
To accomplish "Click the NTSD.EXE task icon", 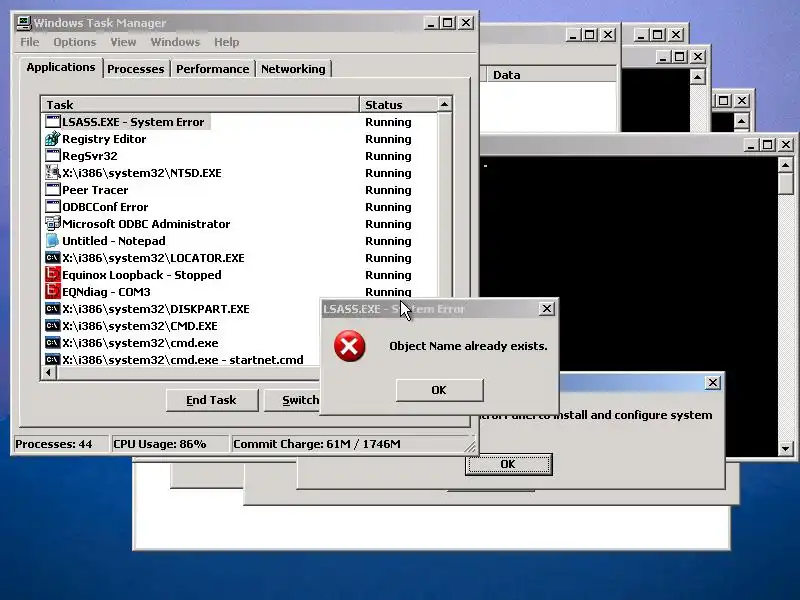I will point(53,172).
